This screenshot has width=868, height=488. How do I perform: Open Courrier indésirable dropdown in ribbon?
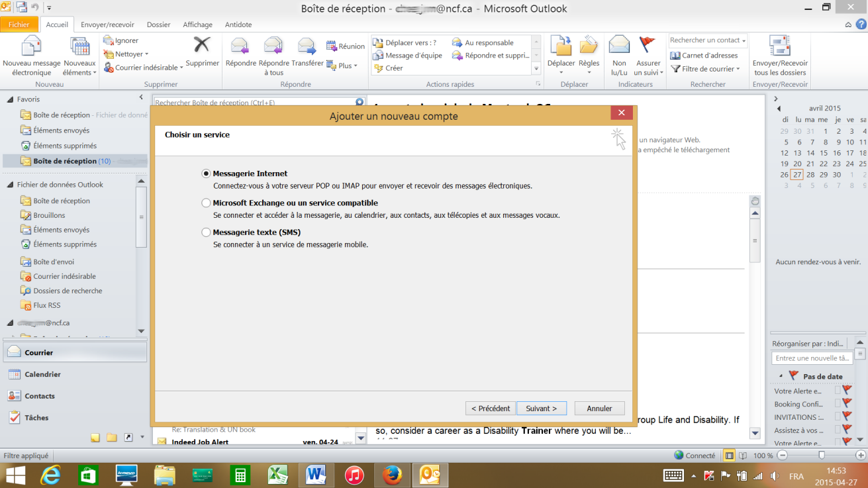(144, 68)
